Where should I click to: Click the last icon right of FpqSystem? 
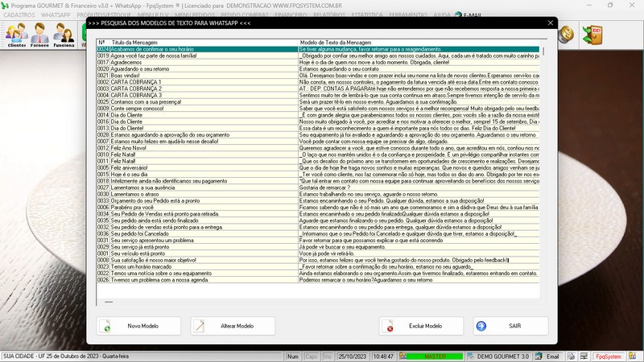632,356
